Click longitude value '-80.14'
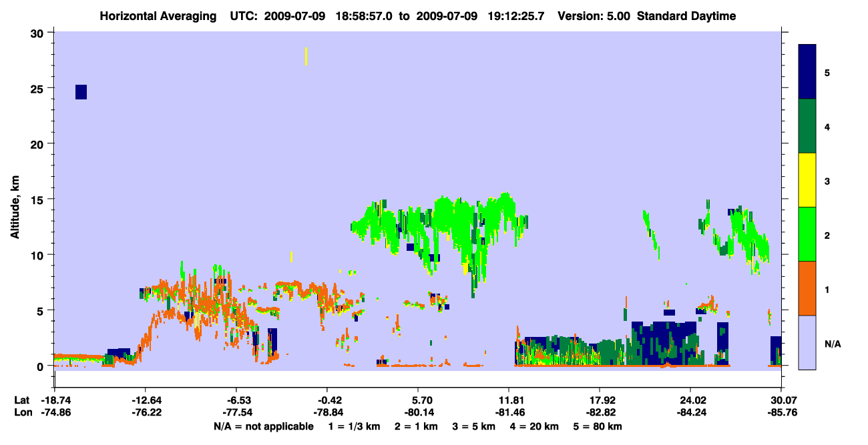 (x=418, y=412)
